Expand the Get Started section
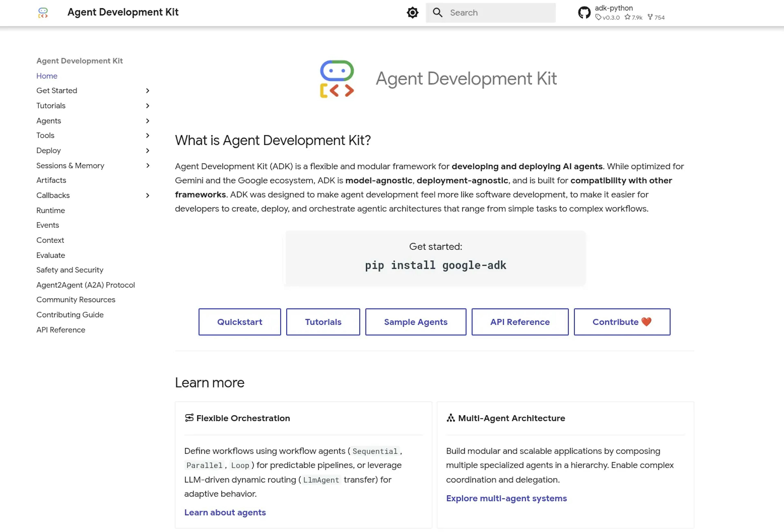Image resolution: width=784 pixels, height=532 pixels. coord(147,90)
